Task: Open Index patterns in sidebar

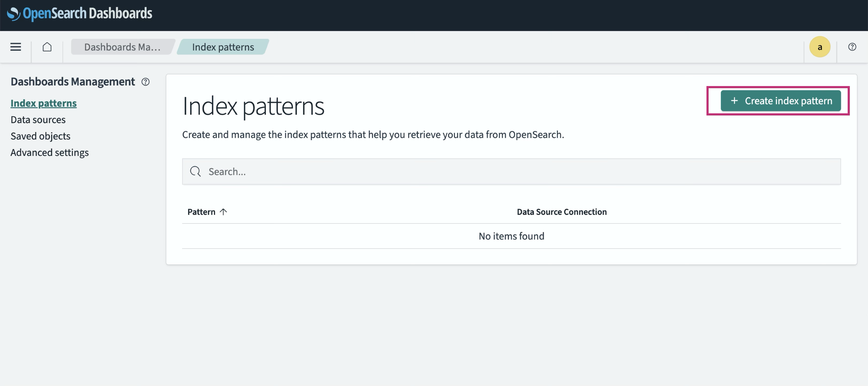Action: point(44,103)
